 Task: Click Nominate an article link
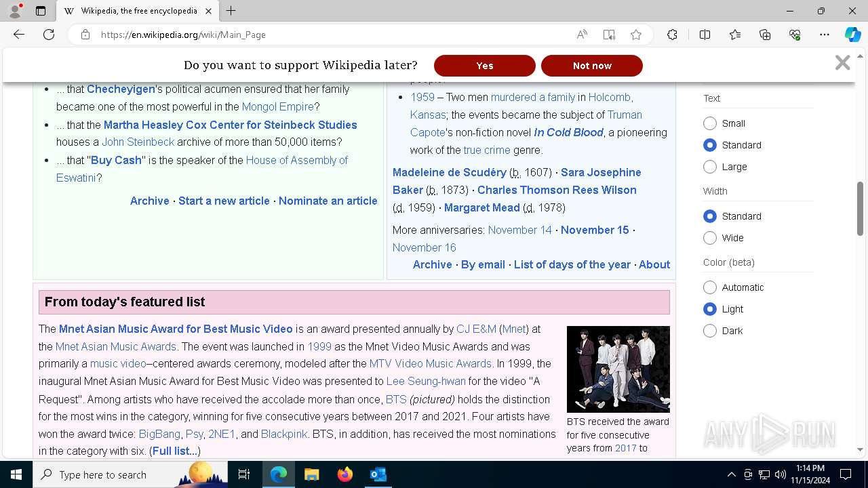(328, 201)
